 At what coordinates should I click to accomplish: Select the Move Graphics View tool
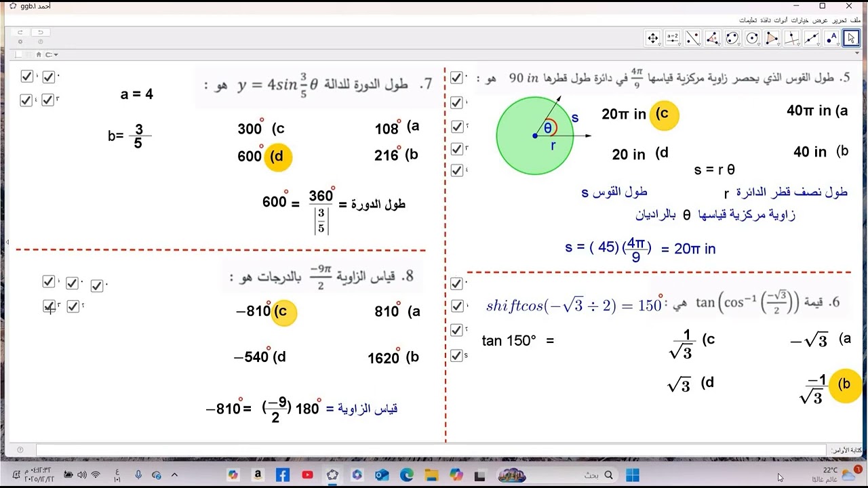coord(653,39)
